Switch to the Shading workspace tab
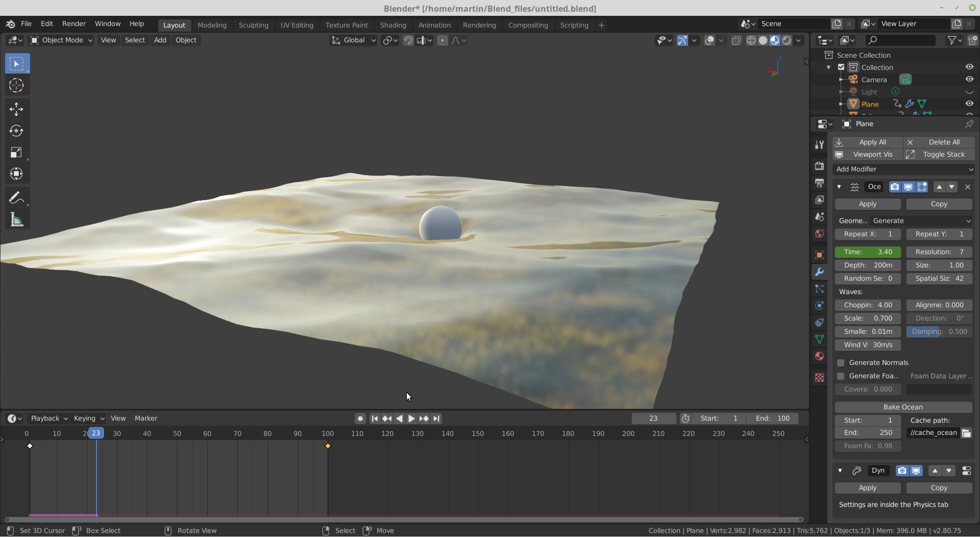Viewport: 980px width, 537px height. point(393,25)
